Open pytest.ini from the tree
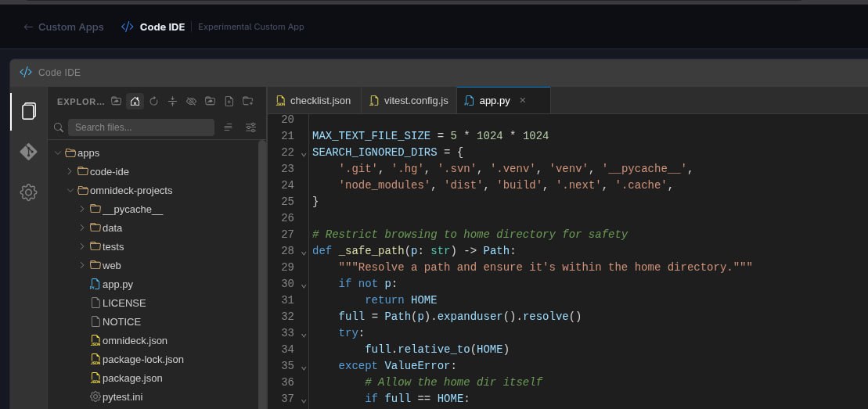The width and height of the screenshot is (868, 409). coord(123,397)
